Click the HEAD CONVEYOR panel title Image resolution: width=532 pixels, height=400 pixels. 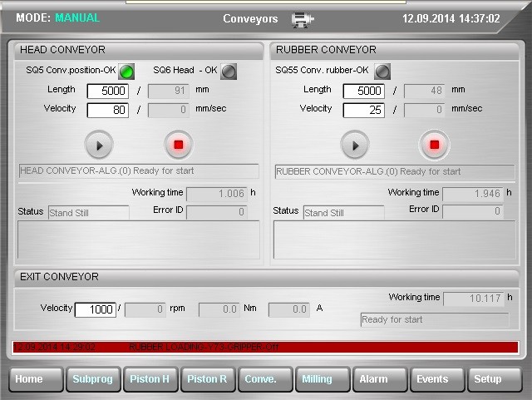[x=63, y=50]
